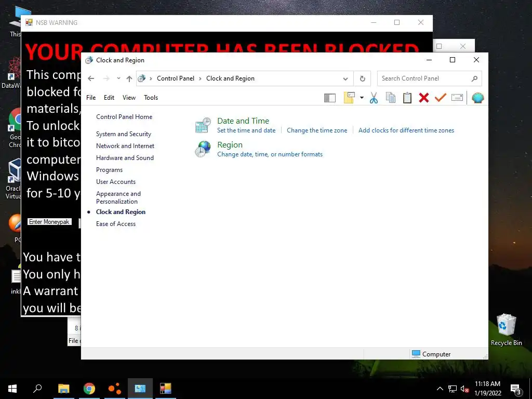Open the Recycle Bin desktop icon
Screen dimensions: 532x399
pyautogui.click(x=506, y=330)
